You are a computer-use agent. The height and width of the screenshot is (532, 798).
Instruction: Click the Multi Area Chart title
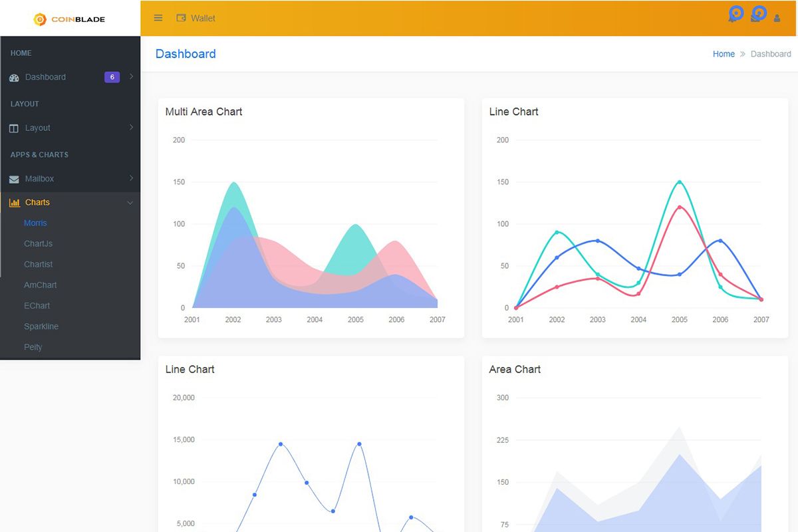(x=203, y=112)
